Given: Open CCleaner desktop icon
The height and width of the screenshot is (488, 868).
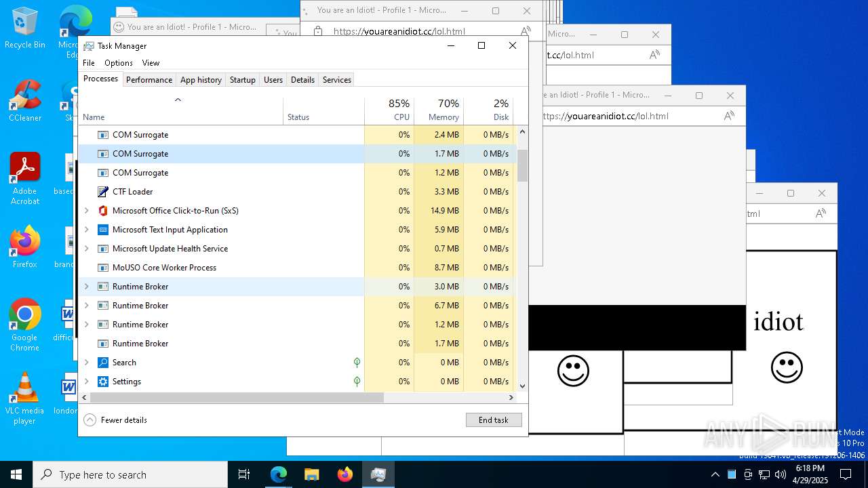Looking at the screenshot, I should (x=25, y=101).
